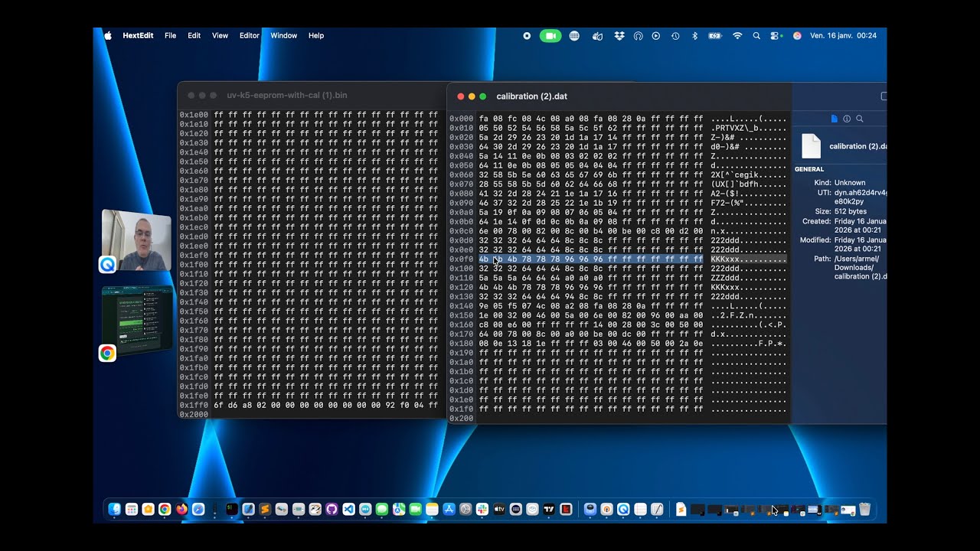This screenshot has height=551, width=980.
Task: Open the Editor menu
Action: pyautogui.click(x=250, y=35)
